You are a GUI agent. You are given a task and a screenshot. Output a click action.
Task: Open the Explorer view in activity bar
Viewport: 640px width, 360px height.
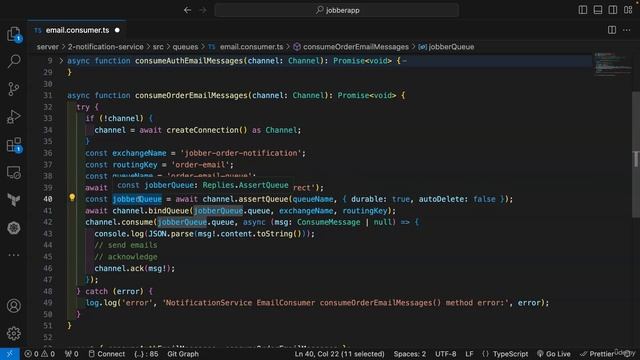pyautogui.click(x=13, y=34)
